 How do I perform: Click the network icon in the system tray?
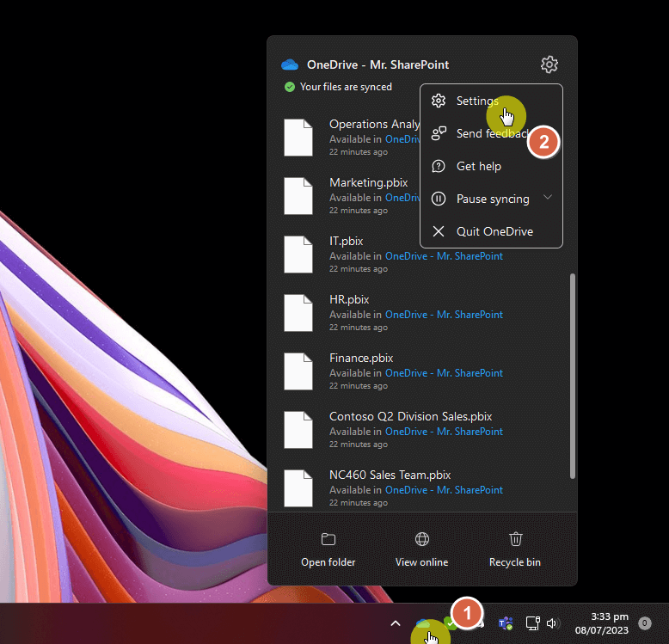pos(532,623)
